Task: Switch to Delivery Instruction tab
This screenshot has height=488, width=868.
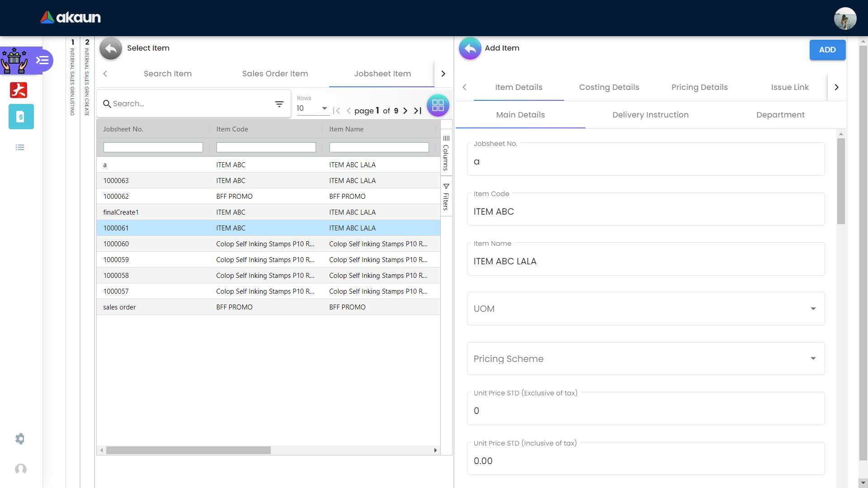Action: click(650, 115)
